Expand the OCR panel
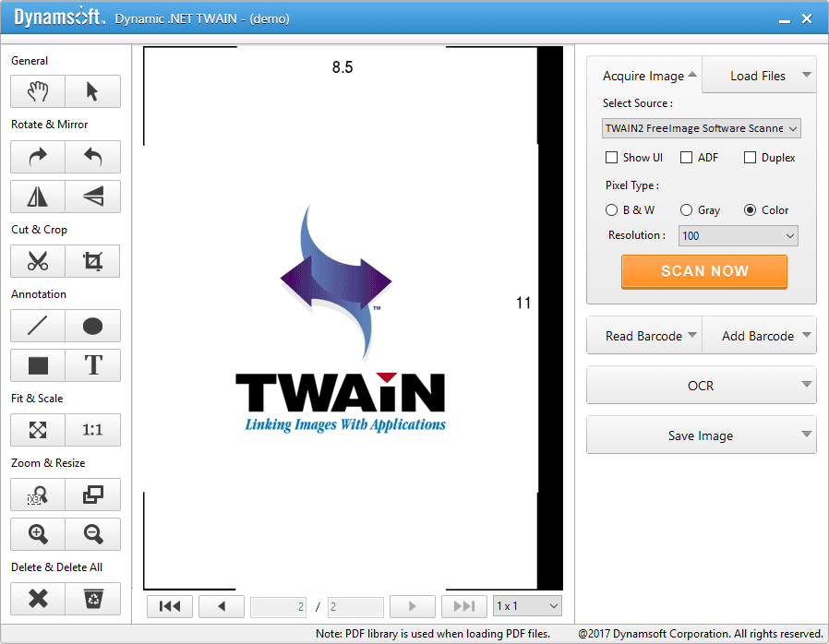 (701, 386)
